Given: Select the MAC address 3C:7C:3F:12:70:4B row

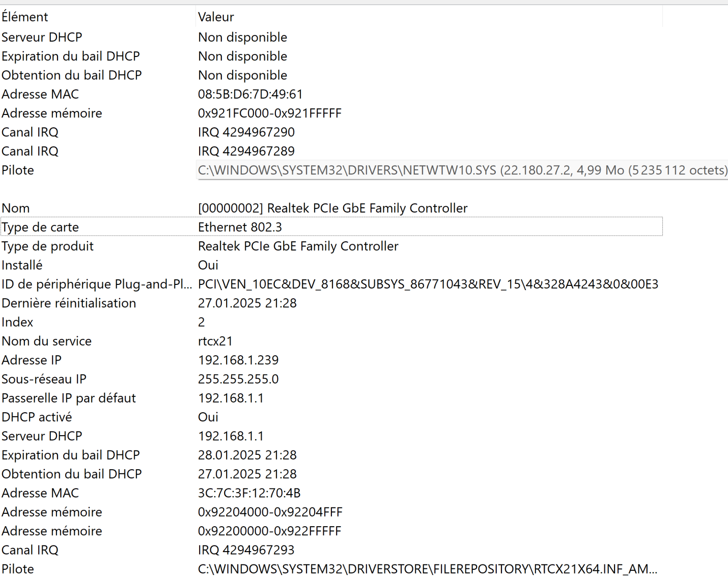Looking at the screenshot, I should point(249,493).
